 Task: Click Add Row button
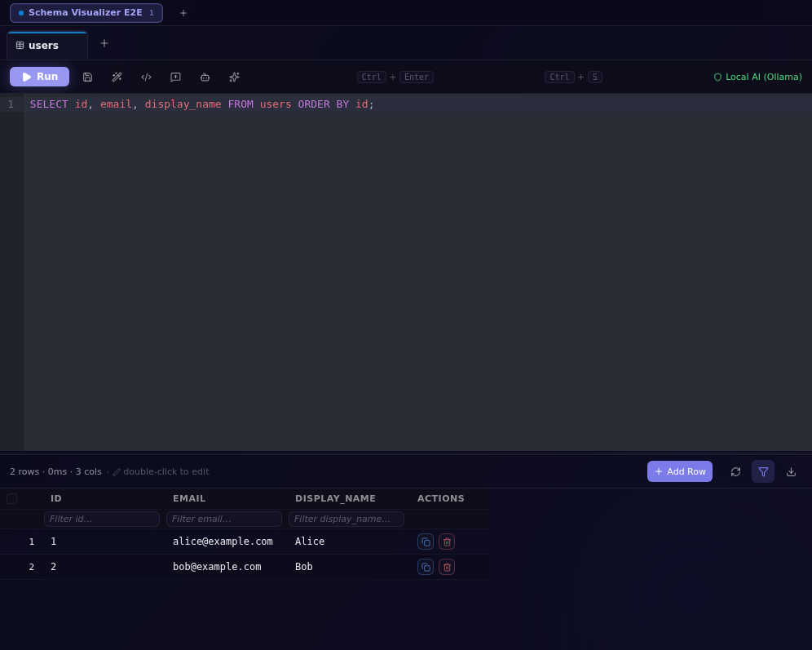coord(679,472)
